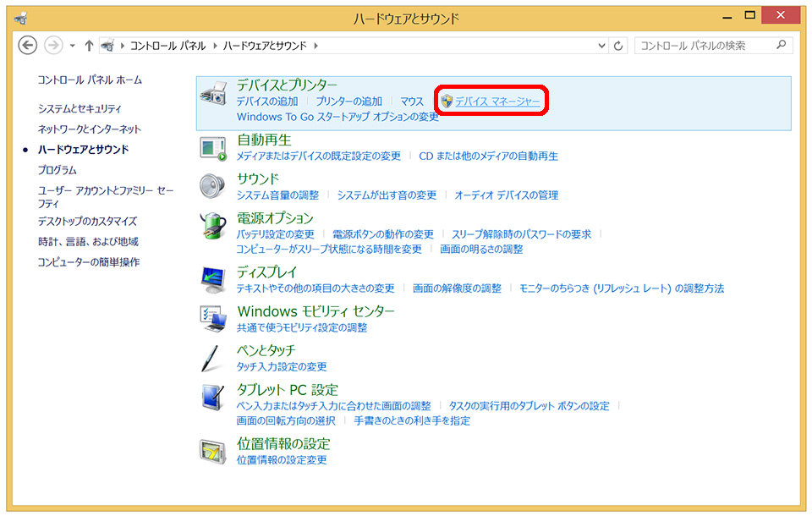Open the マウス settings link

[412, 102]
